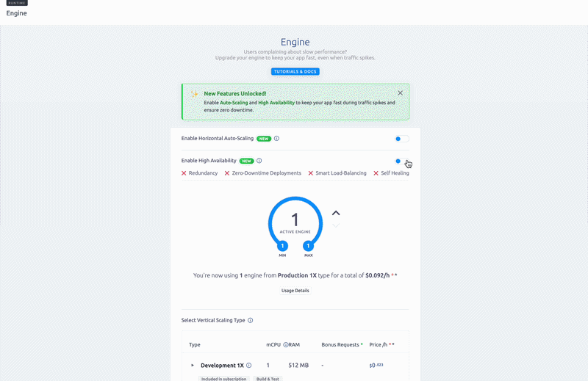Select the MIN engine slider handle
The width and height of the screenshot is (588, 381).
pos(282,246)
